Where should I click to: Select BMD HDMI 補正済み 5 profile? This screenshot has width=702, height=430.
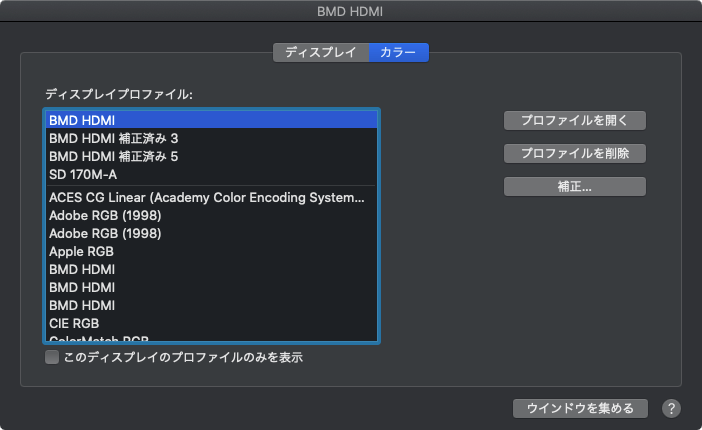point(211,156)
